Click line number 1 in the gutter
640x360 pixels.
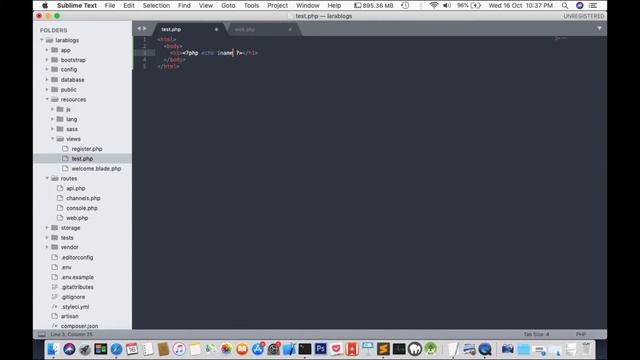coord(144,40)
